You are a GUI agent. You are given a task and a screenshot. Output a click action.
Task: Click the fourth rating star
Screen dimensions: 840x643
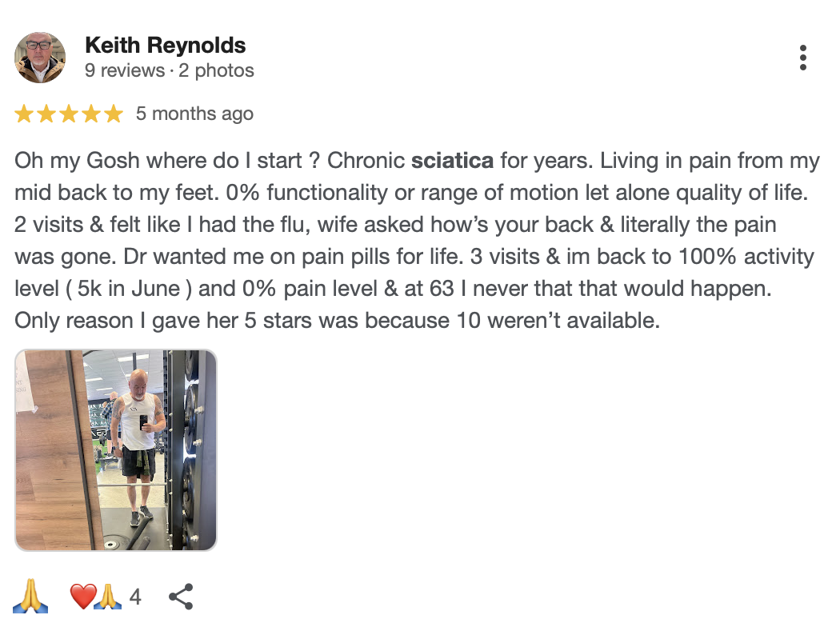[91, 114]
